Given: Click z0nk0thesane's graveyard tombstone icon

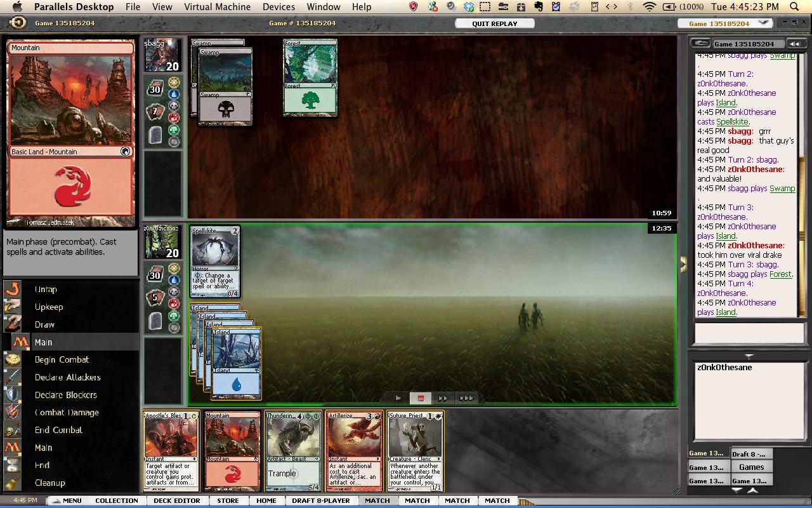Looking at the screenshot, I should 155,321.
